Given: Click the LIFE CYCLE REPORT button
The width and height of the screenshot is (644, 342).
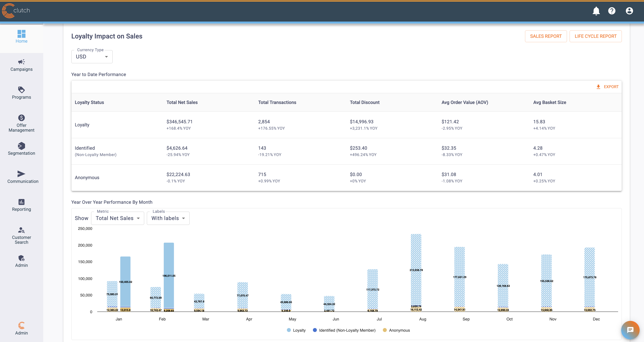Looking at the screenshot, I should tap(595, 36).
